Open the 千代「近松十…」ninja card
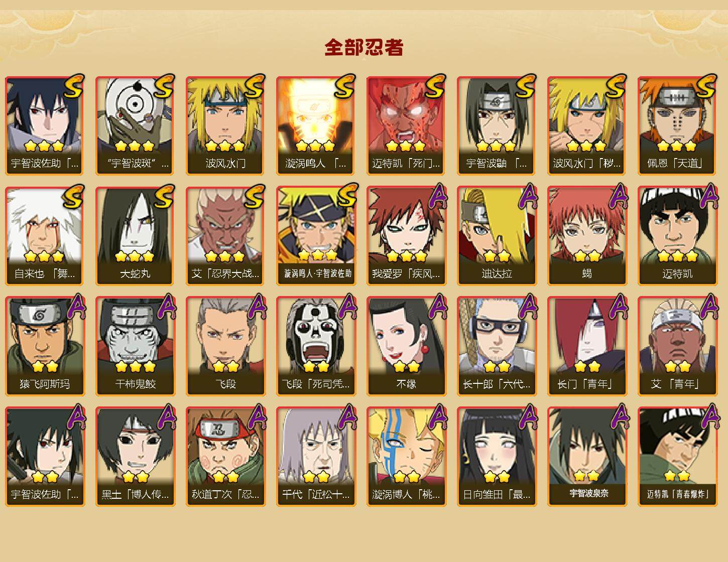Screen dimensions: 728x562 click(x=315, y=457)
